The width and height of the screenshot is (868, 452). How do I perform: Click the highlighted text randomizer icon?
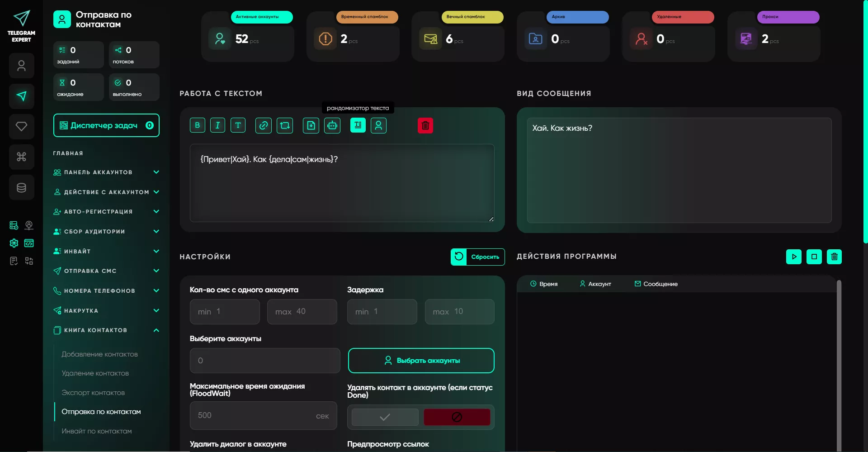point(358,125)
